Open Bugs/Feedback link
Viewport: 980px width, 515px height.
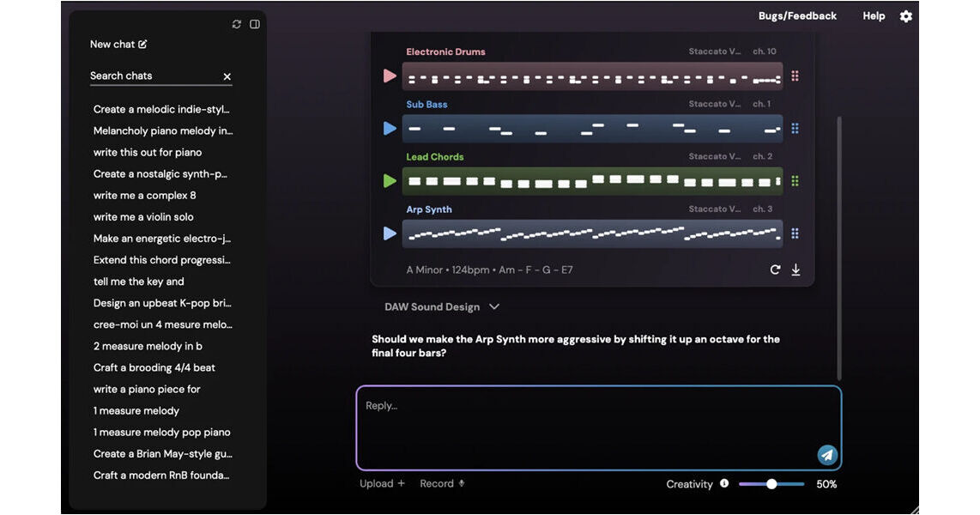click(797, 16)
